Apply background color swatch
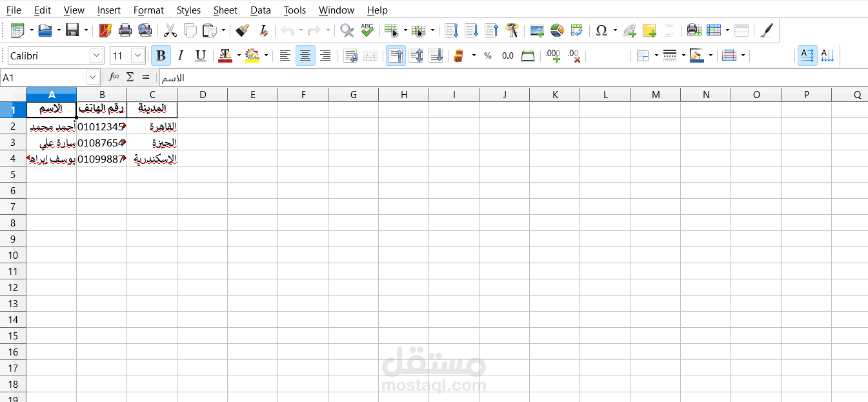The width and height of the screenshot is (868, 402). pos(252,56)
